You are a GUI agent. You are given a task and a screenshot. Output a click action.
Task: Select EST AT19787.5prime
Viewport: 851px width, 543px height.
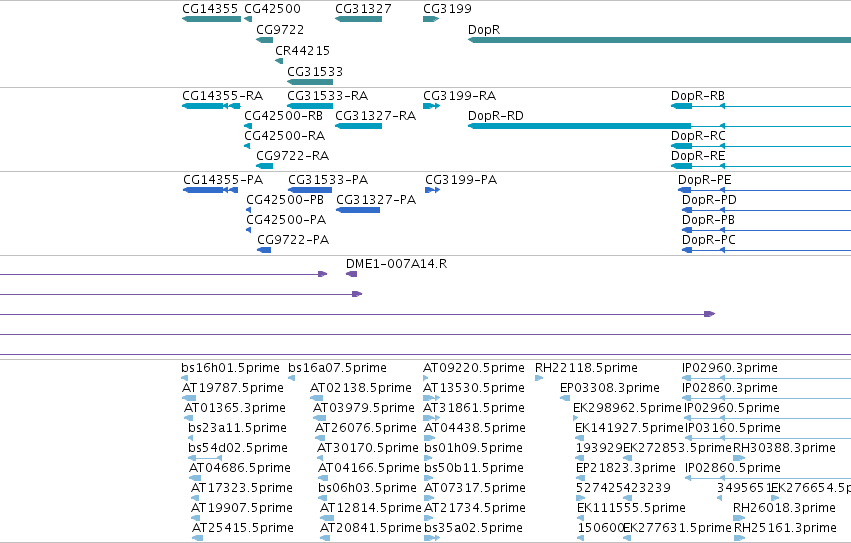pyautogui.click(x=189, y=398)
